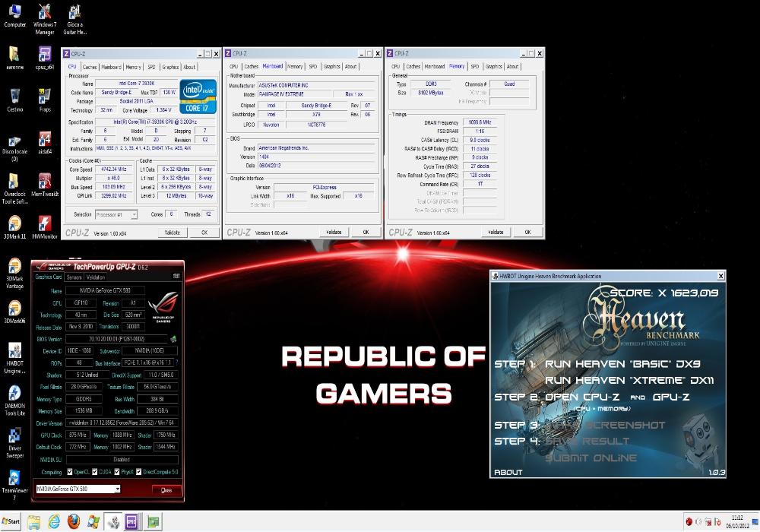Open the Computer desktop icon
Image resolution: width=760 pixels, height=532 pixels.
(x=14, y=15)
